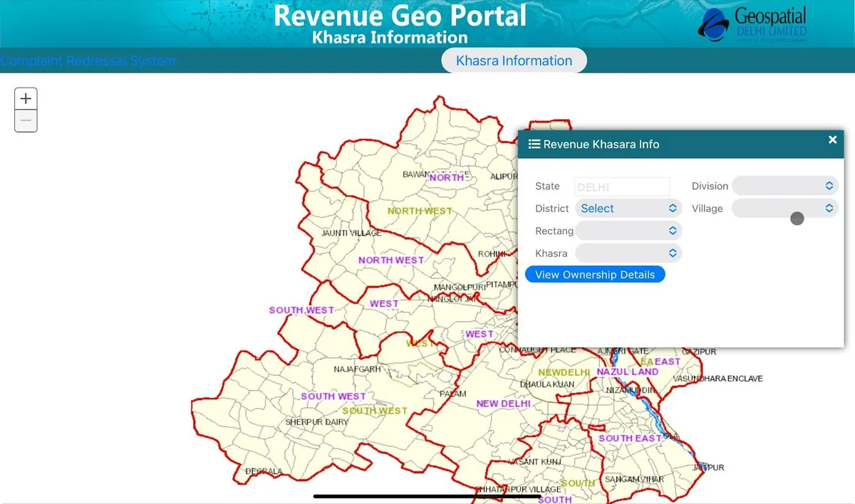This screenshot has height=504, width=855.
Task: Click the Geospatial Delhi Limited logo
Action: click(x=752, y=25)
